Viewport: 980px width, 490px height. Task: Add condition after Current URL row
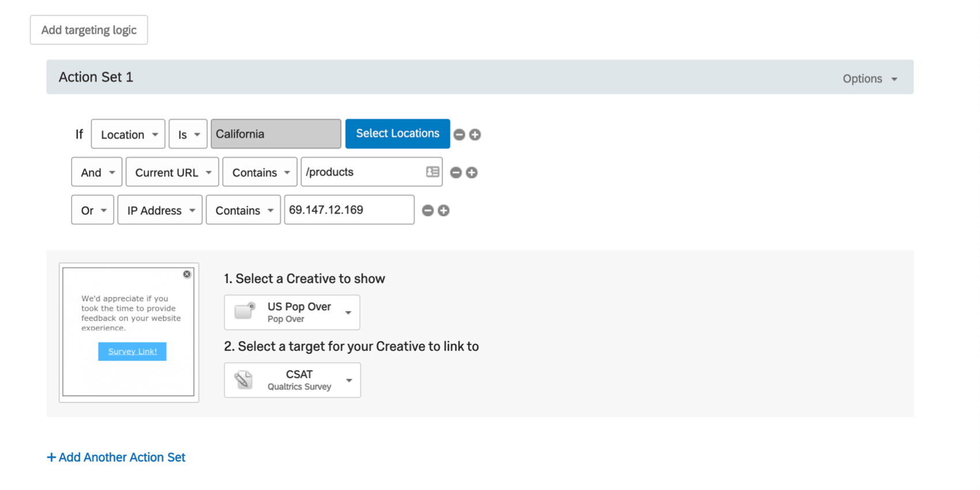click(472, 172)
